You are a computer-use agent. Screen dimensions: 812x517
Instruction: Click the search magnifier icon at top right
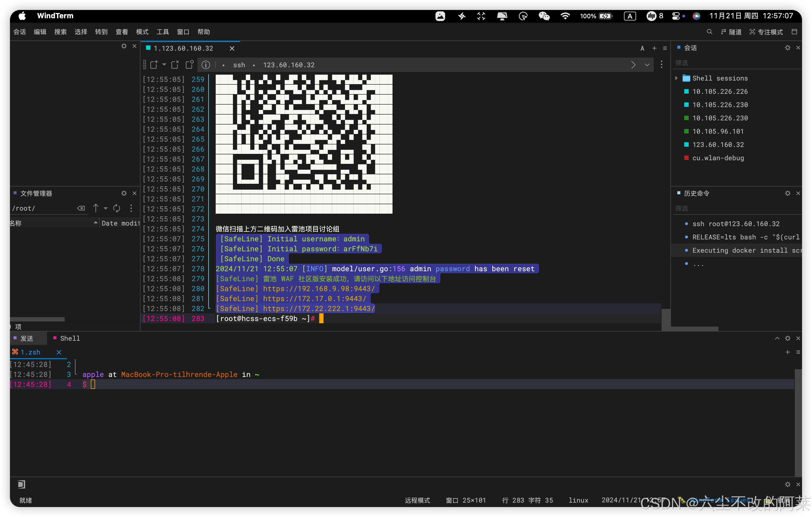709,32
